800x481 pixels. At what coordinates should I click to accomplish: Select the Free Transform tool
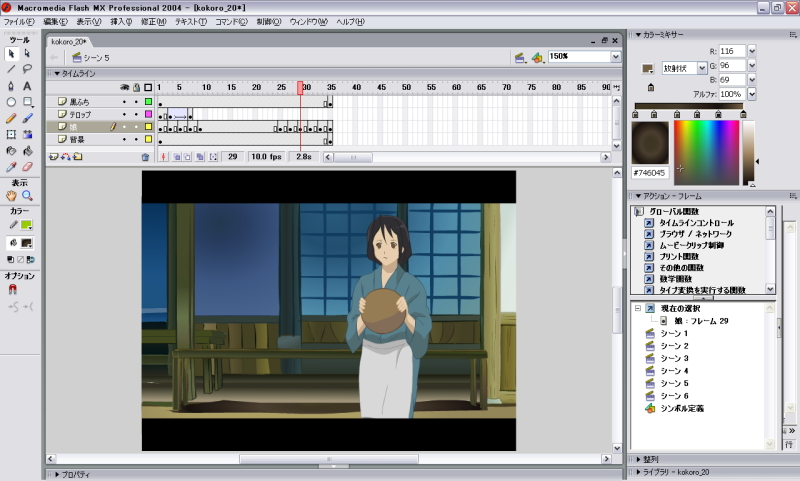click(11, 135)
